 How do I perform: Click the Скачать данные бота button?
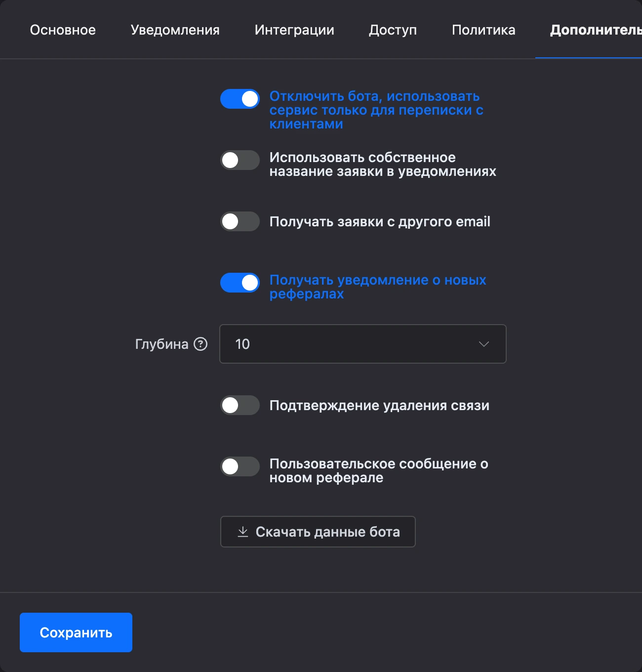coord(318,532)
